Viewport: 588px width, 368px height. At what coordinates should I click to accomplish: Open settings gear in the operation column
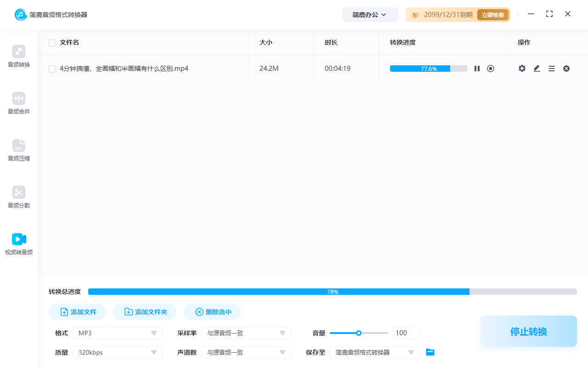tap(522, 68)
